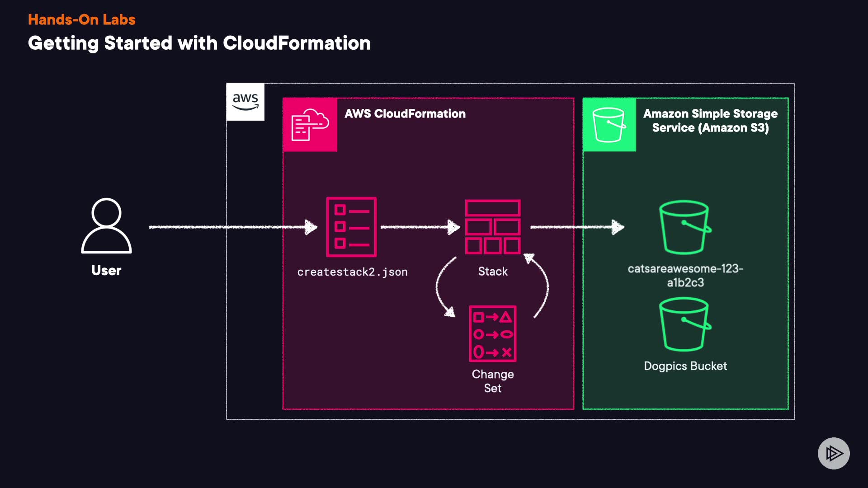868x488 pixels.
Task: Click the Getting Started with CloudFormation title
Action: [199, 43]
